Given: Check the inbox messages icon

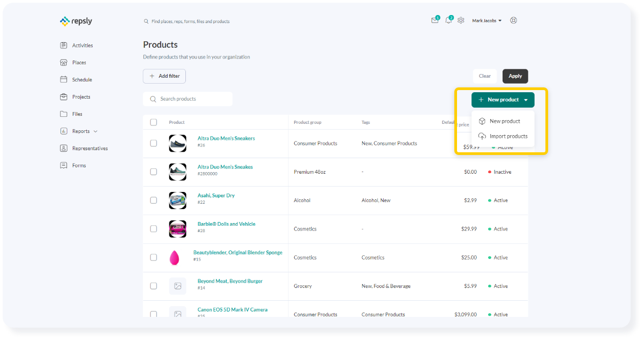Looking at the screenshot, I should click(x=435, y=19).
